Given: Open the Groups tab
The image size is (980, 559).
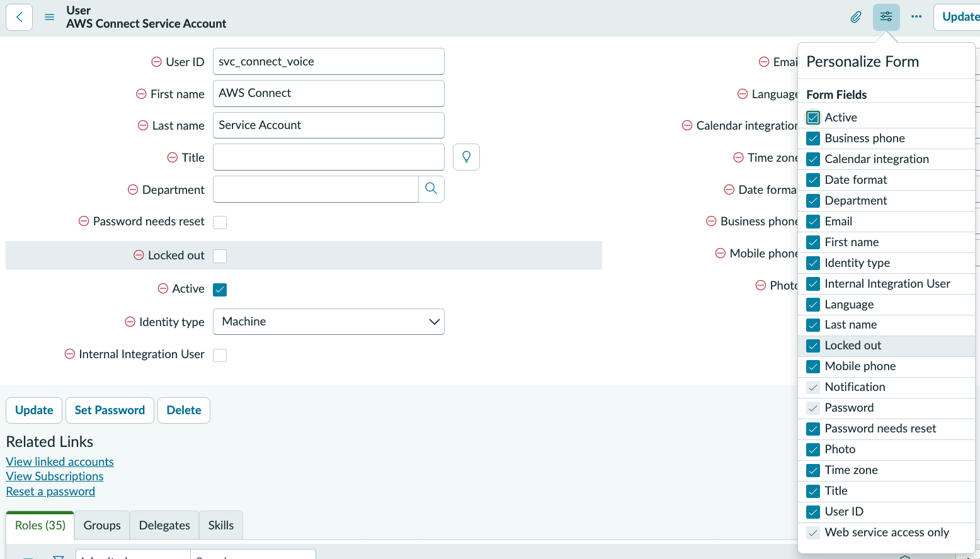Looking at the screenshot, I should [x=102, y=526].
